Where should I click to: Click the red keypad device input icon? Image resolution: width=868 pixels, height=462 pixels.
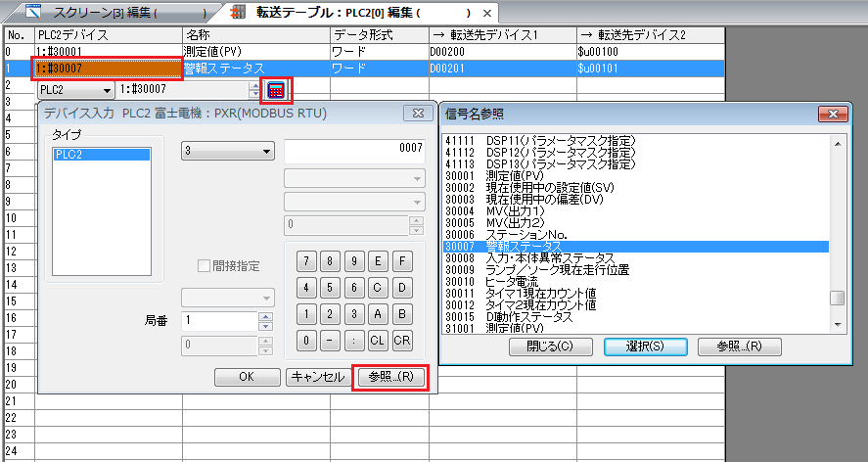(277, 90)
